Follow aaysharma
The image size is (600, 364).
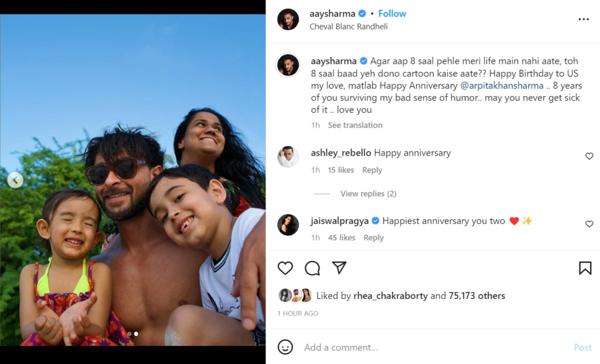392,13
